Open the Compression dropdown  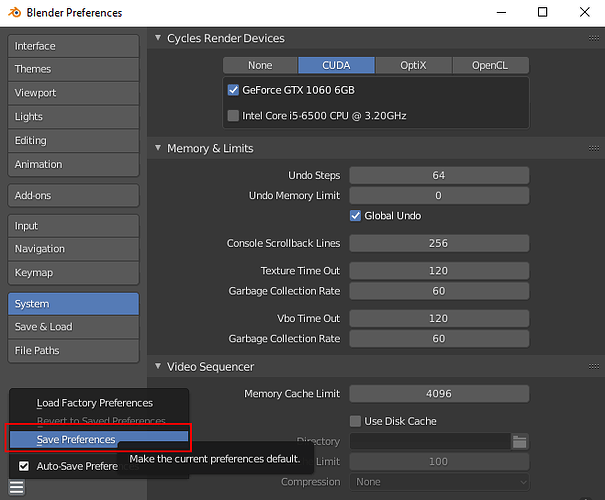pyautogui.click(x=439, y=482)
